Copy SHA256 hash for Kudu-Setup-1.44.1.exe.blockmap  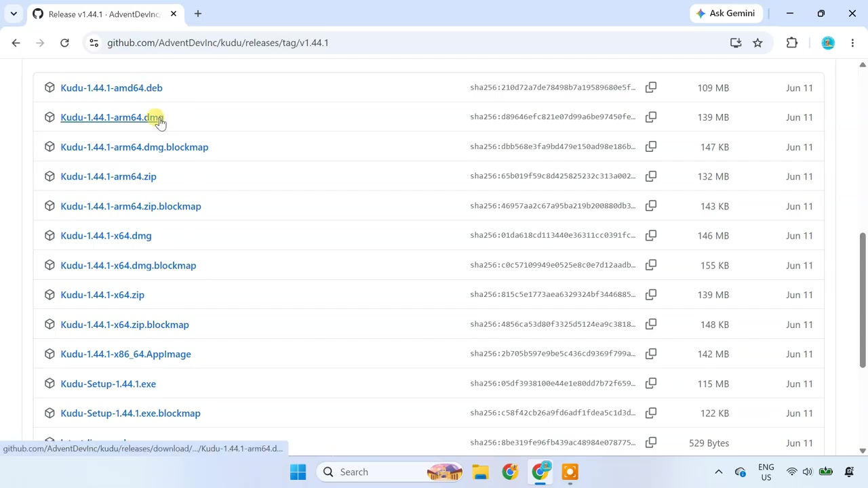(651, 413)
